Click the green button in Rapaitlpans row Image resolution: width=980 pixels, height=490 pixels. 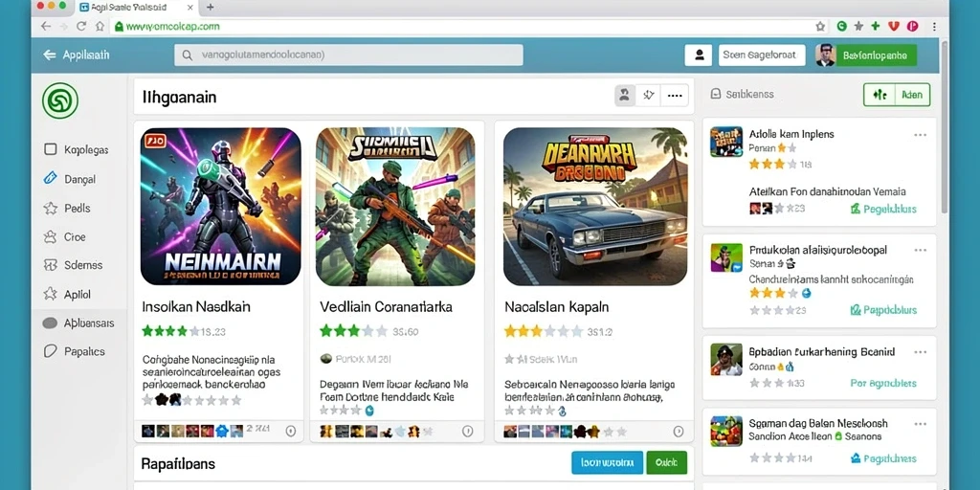pyautogui.click(x=666, y=462)
